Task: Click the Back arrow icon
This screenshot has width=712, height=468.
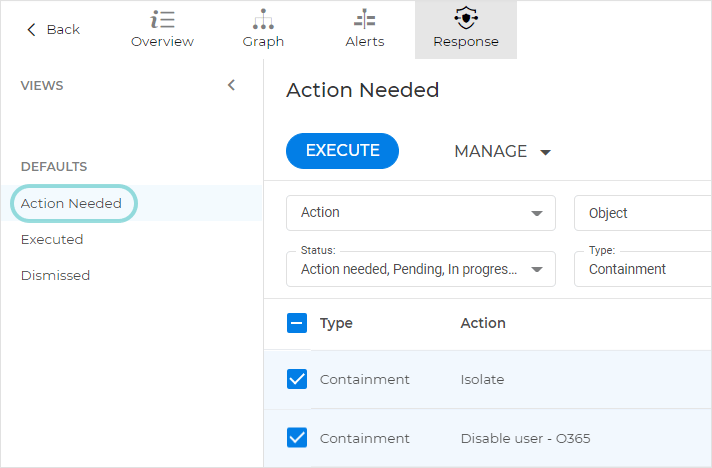Action: [x=31, y=30]
